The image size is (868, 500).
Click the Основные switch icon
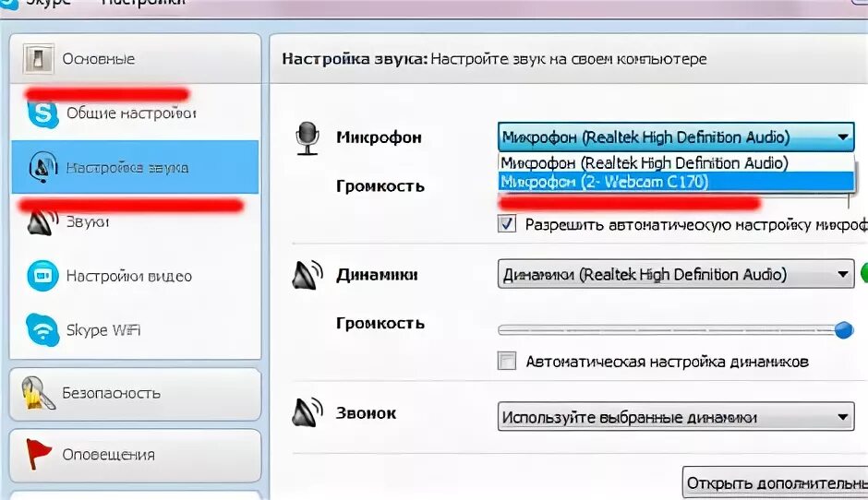click(x=38, y=59)
